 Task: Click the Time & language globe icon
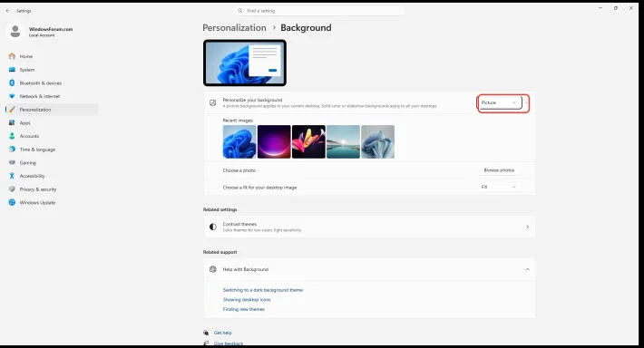(x=12, y=150)
